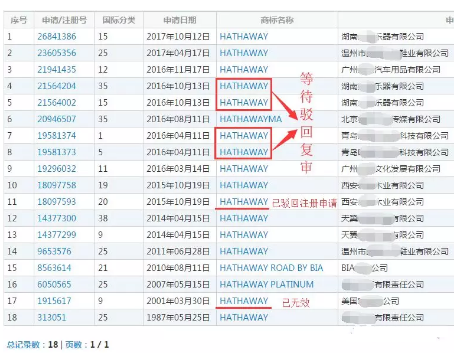Click HATHAWAY trademark in row 18
The width and height of the screenshot is (456, 362).
point(244,317)
